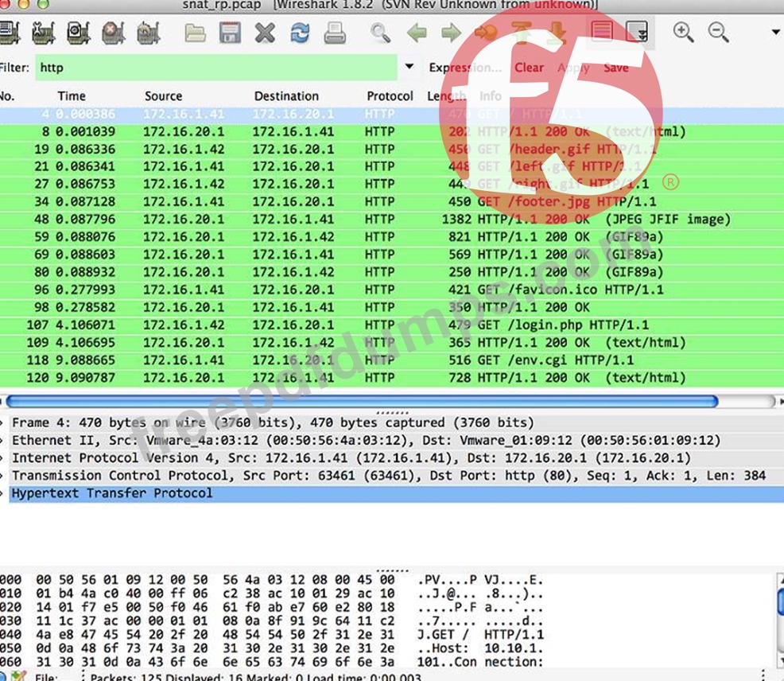Screen dimensions: 784x681
Task: Toggle packet list colorization
Action: [x=602, y=32]
